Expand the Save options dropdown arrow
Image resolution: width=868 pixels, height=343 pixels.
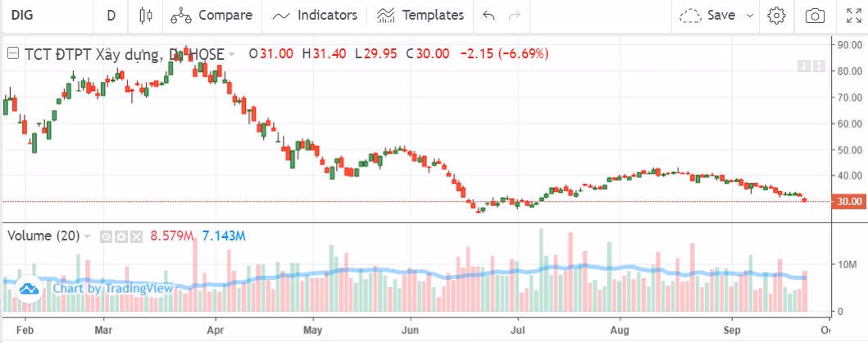coord(750,15)
